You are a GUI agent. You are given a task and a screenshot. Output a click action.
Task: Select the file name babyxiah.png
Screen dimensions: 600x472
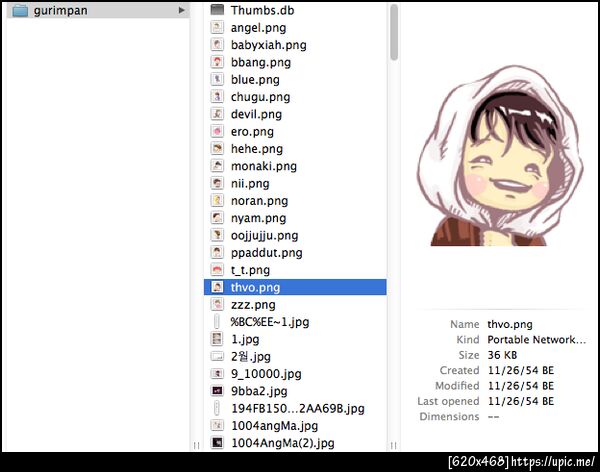pos(269,45)
